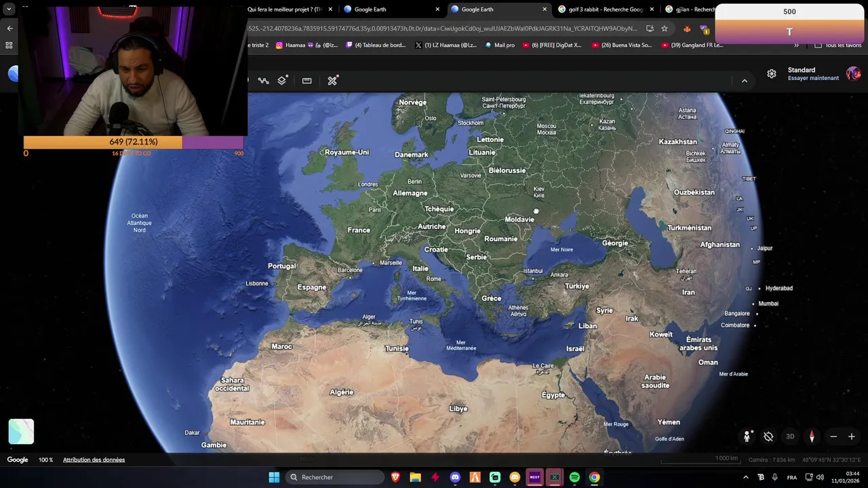Click the Arabie saoudite label
Screen dimensions: 868x488
[655, 382]
